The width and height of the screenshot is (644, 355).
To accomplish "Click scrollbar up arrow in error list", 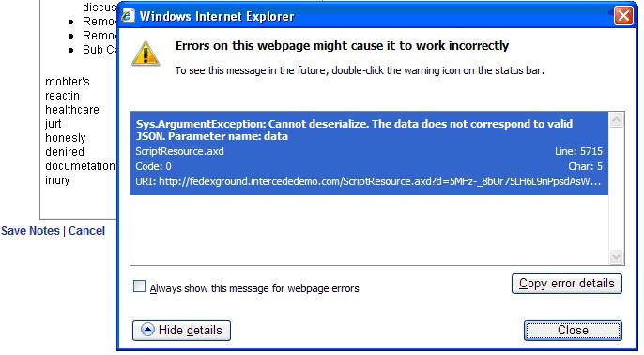I will 616,120.
